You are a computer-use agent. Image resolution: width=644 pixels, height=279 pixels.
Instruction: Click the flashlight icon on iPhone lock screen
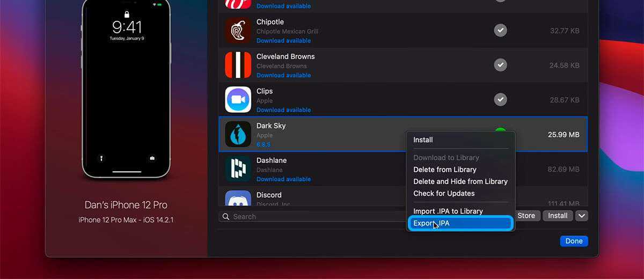click(x=101, y=158)
